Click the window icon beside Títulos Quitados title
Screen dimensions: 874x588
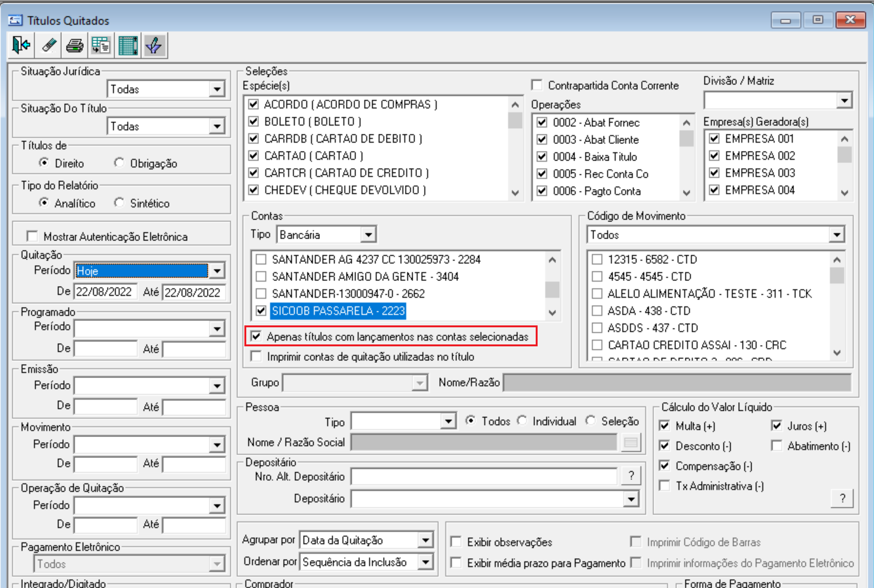click(15, 20)
